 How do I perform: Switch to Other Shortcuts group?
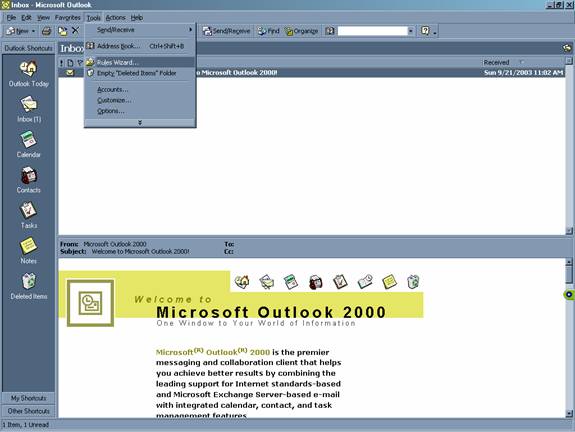(x=29, y=411)
